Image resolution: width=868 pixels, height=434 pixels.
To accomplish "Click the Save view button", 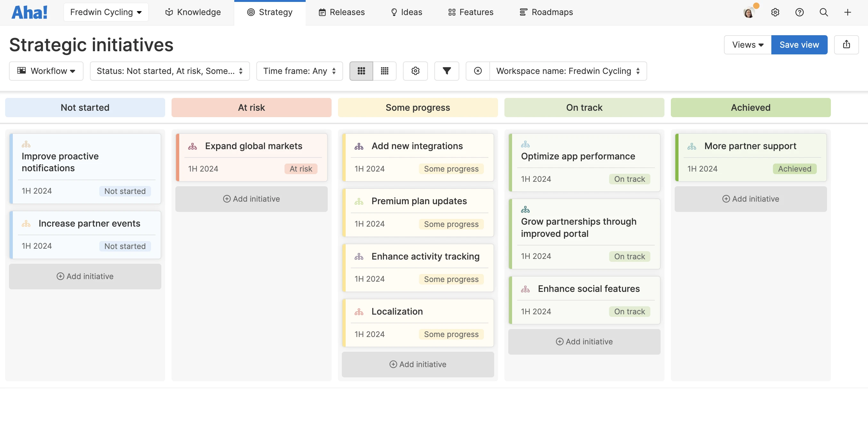I will click(x=799, y=44).
